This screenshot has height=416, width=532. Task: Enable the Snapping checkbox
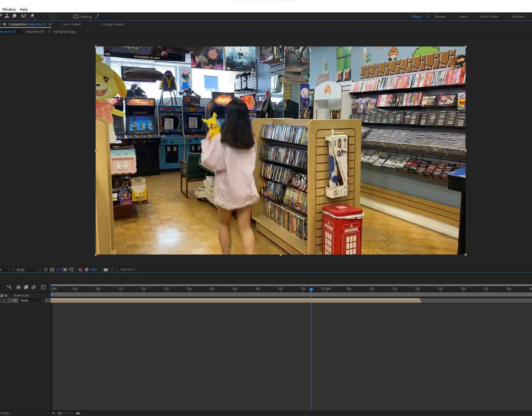(x=75, y=16)
